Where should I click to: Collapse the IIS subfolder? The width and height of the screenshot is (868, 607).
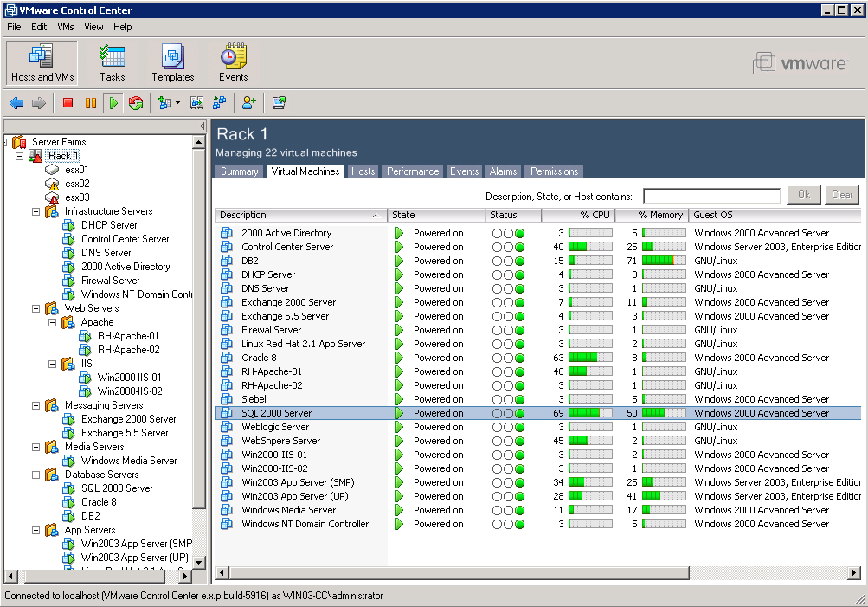coord(53,364)
